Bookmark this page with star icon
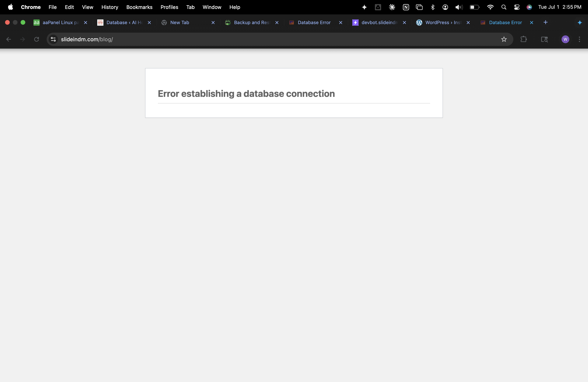This screenshot has width=588, height=382. (x=504, y=39)
